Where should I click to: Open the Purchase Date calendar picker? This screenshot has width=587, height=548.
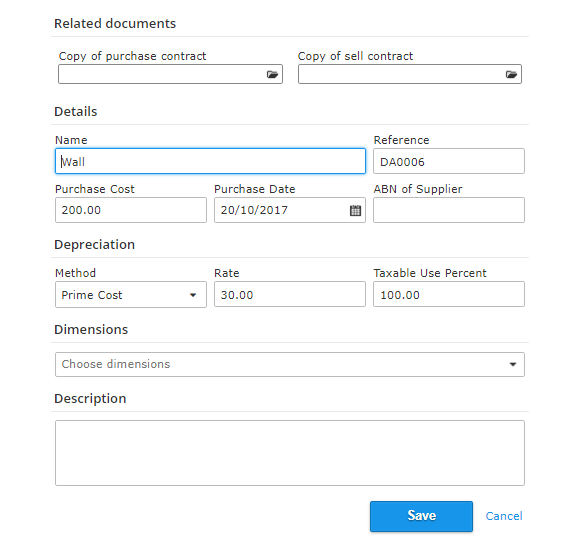coord(355,210)
